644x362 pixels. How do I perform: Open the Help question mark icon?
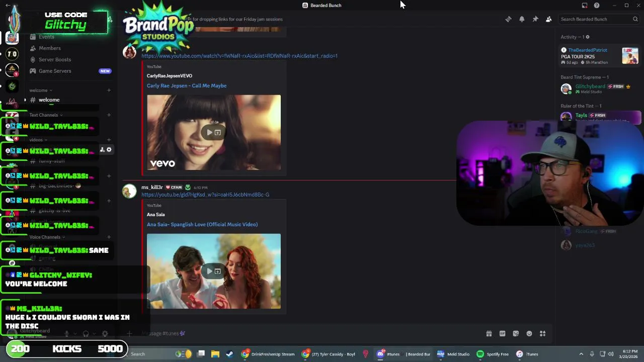click(597, 6)
